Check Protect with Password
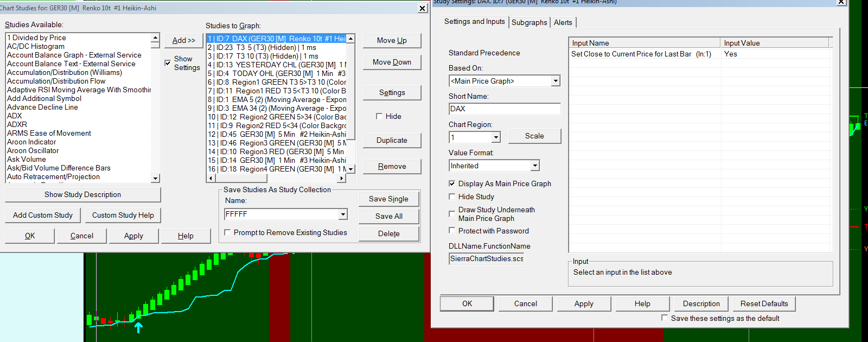The width and height of the screenshot is (868, 342). (x=452, y=231)
